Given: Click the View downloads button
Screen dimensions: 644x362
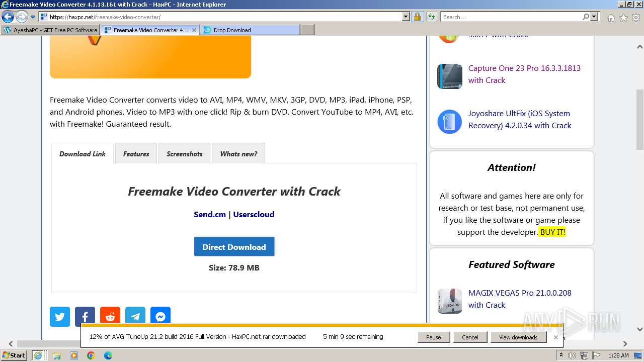Looking at the screenshot, I should pyautogui.click(x=518, y=337).
